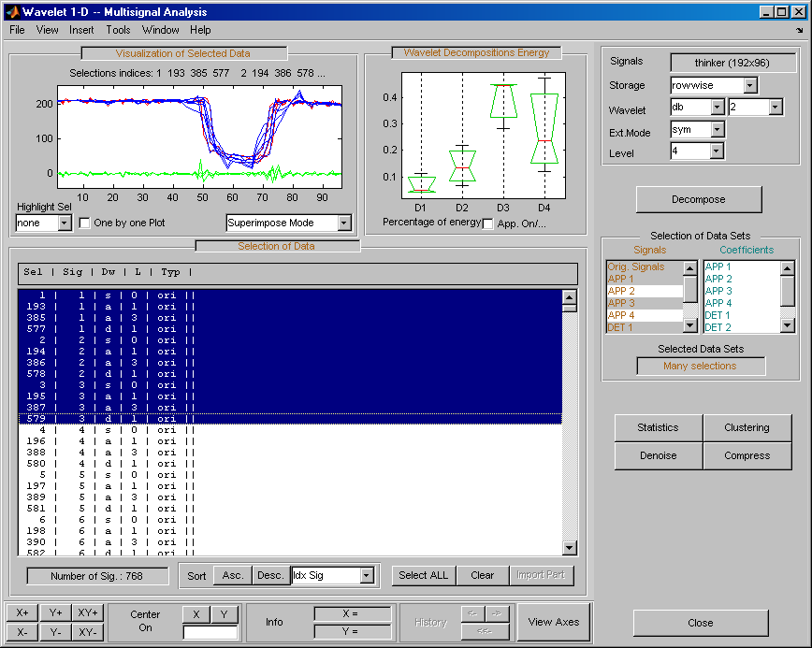
Task: Click the Select ALL button
Action: coord(424,575)
